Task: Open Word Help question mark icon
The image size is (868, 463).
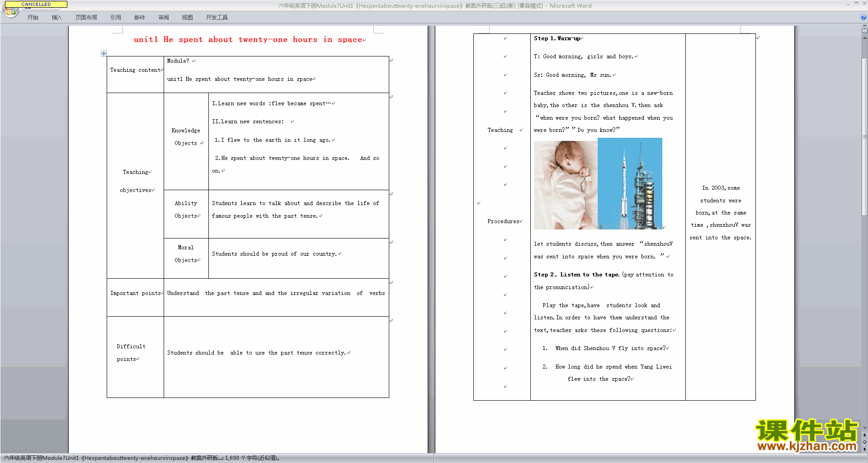Action: [x=863, y=17]
